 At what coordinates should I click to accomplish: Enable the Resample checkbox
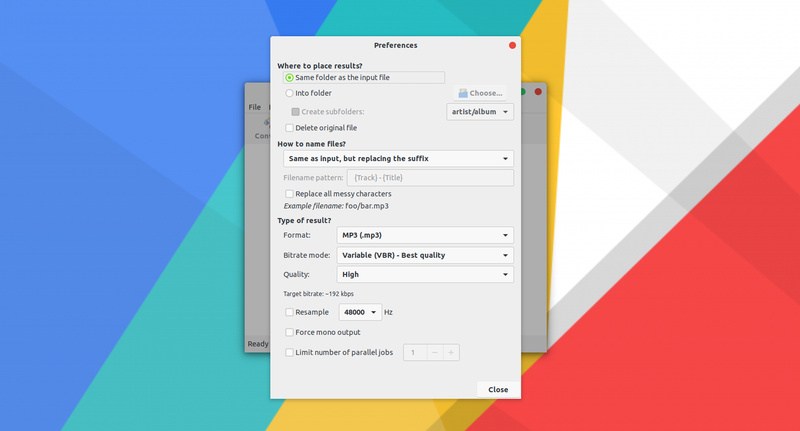pyautogui.click(x=290, y=312)
